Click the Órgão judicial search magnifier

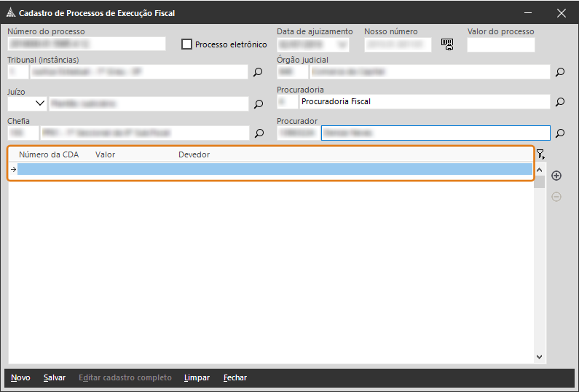click(560, 72)
